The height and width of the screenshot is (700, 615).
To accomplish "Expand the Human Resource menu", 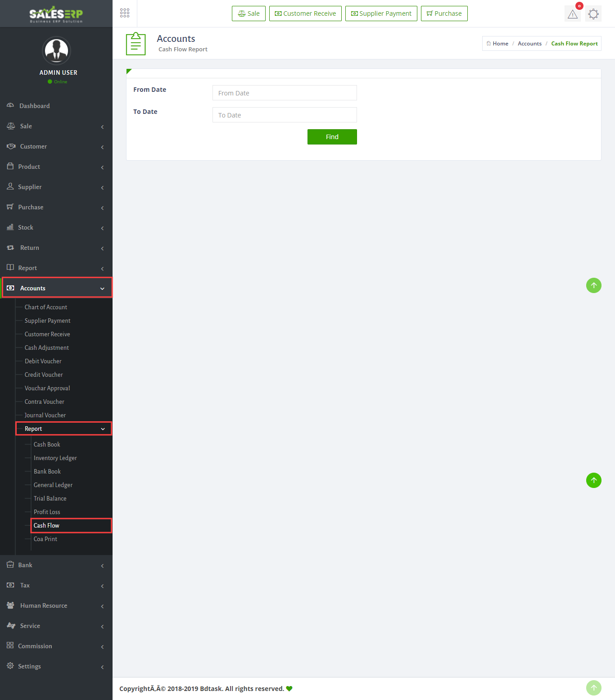I will 56,605.
